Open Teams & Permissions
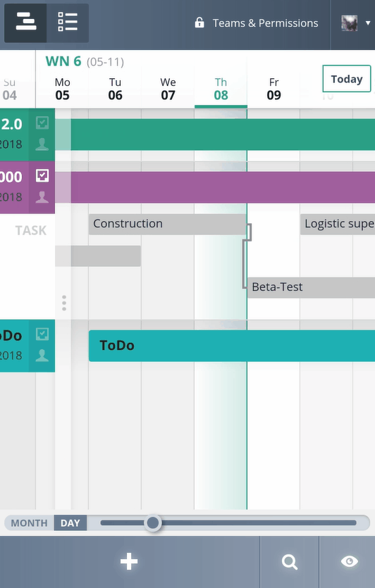 click(x=266, y=23)
